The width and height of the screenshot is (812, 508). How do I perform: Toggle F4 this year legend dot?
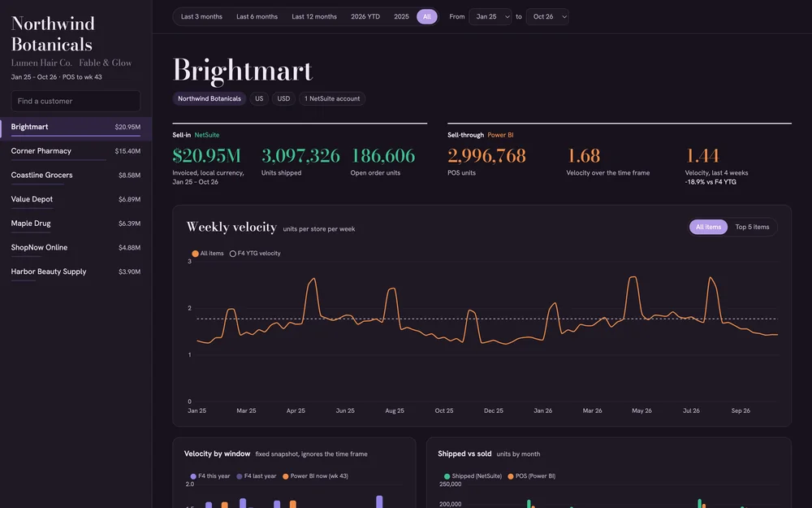tap(193, 476)
